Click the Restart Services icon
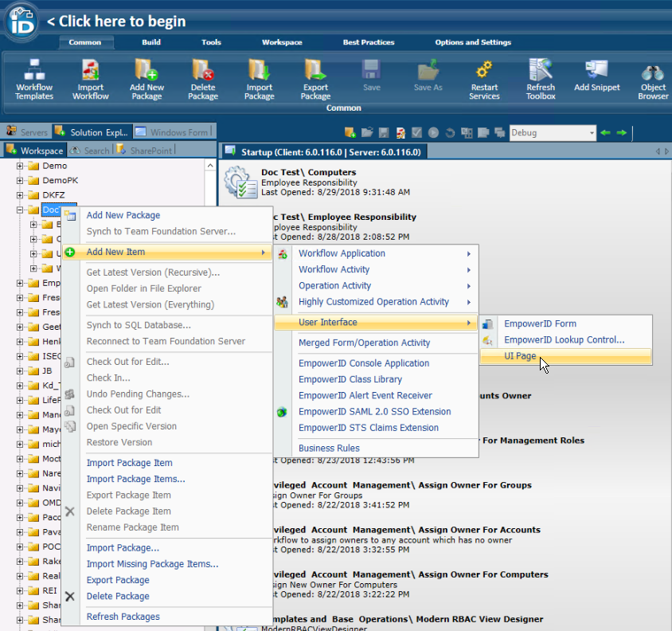This screenshot has width=672, height=631. 484,78
